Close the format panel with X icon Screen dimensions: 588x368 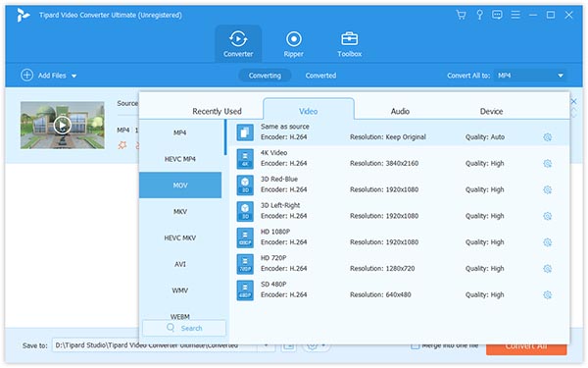[573, 102]
